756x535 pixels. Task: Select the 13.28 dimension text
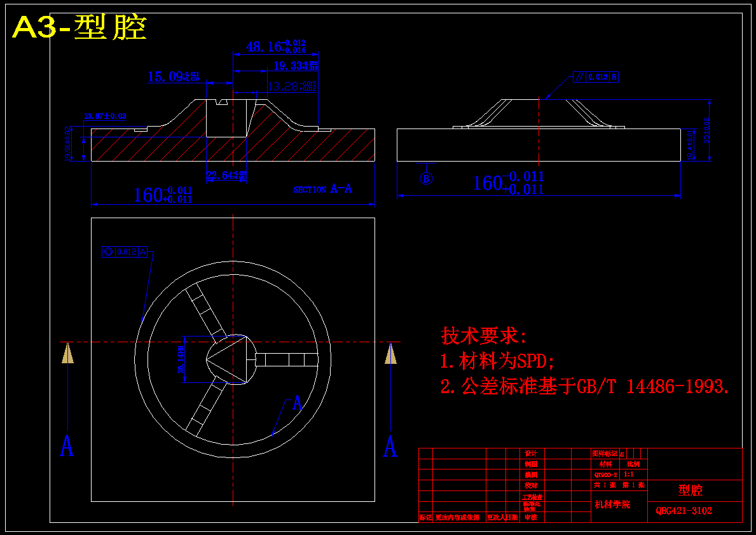[292, 87]
